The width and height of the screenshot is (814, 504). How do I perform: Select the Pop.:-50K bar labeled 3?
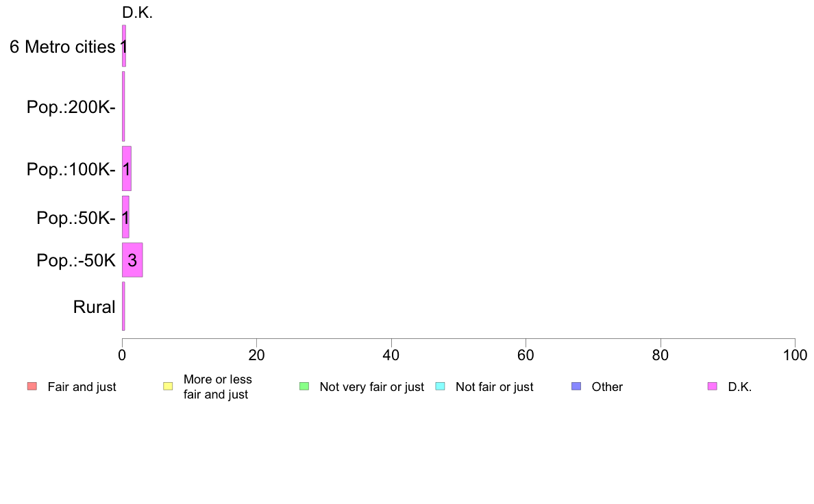click(x=132, y=260)
